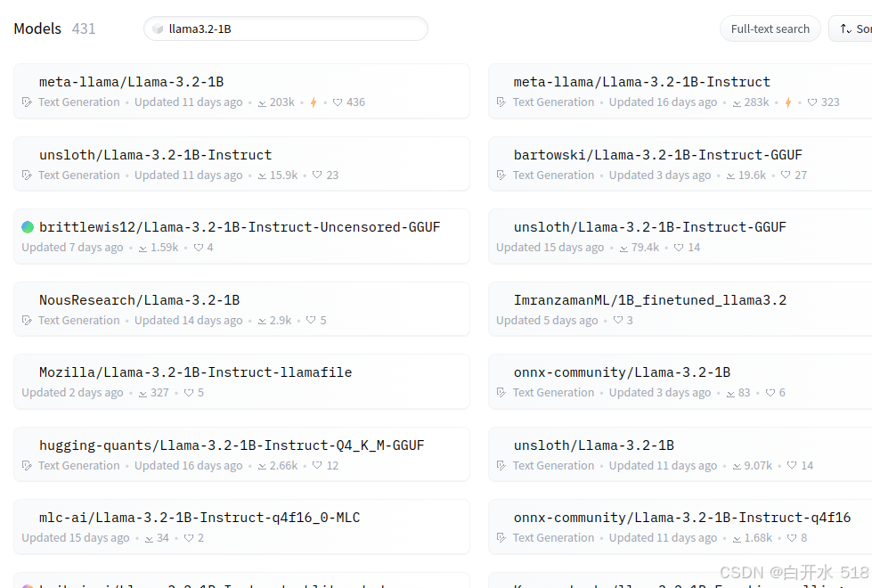This screenshot has width=872, height=588.
Task: Click Text Generation icon on unsloth/Llama-3.2-1B-Instruct
Action: point(27,176)
